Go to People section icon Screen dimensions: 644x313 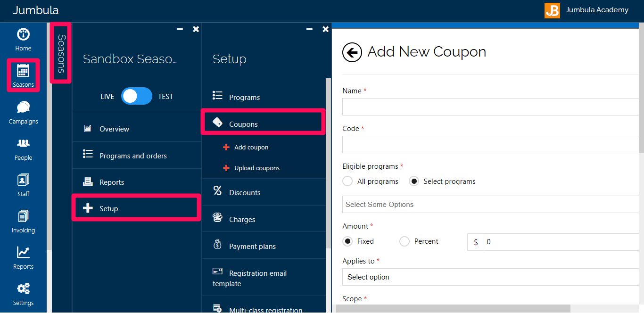pyautogui.click(x=23, y=143)
